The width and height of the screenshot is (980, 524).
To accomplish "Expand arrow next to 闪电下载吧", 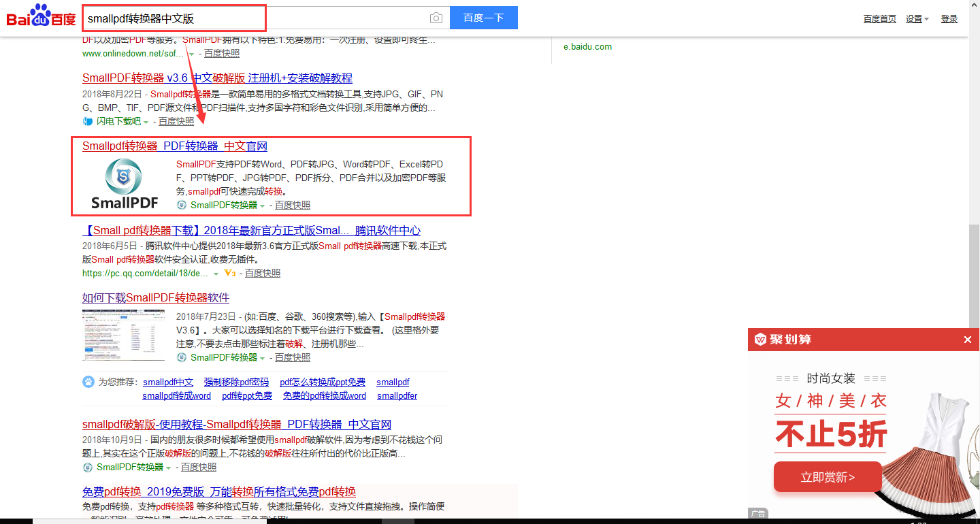I will 146,122.
